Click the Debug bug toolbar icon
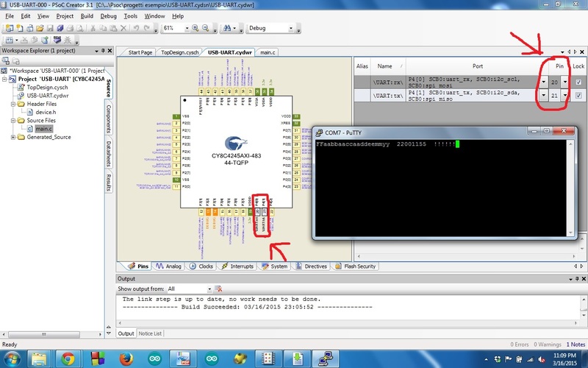This screenshot has width=588, height=368. tap(68, 40)
